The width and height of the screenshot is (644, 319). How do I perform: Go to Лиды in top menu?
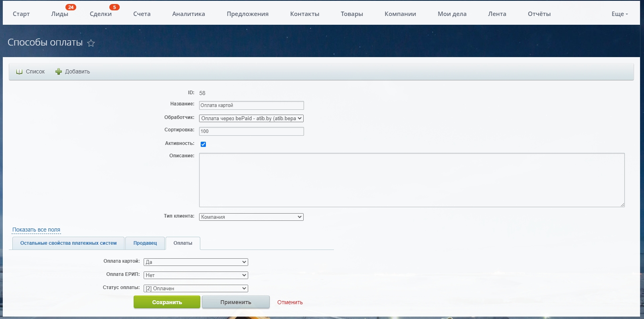tap(59, 14)
